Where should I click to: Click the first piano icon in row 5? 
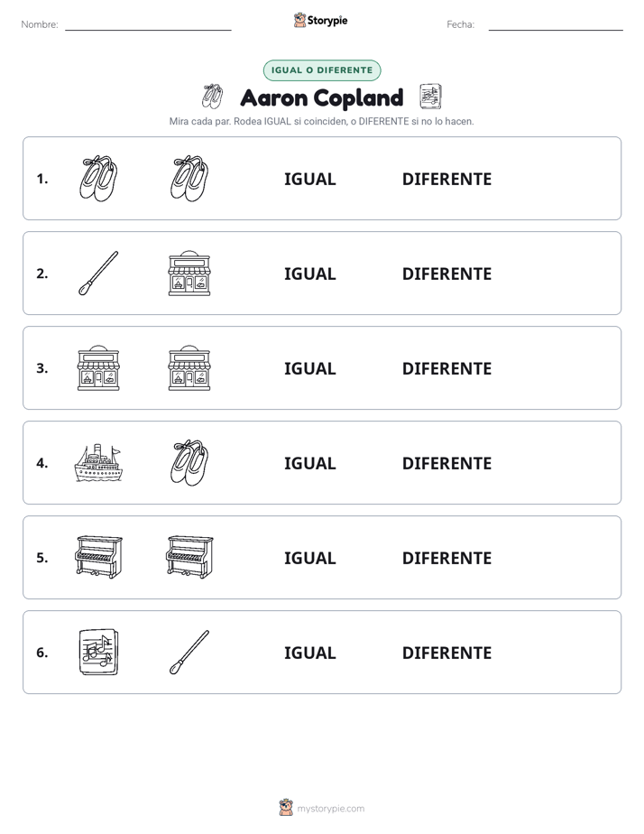pos(99,557)
